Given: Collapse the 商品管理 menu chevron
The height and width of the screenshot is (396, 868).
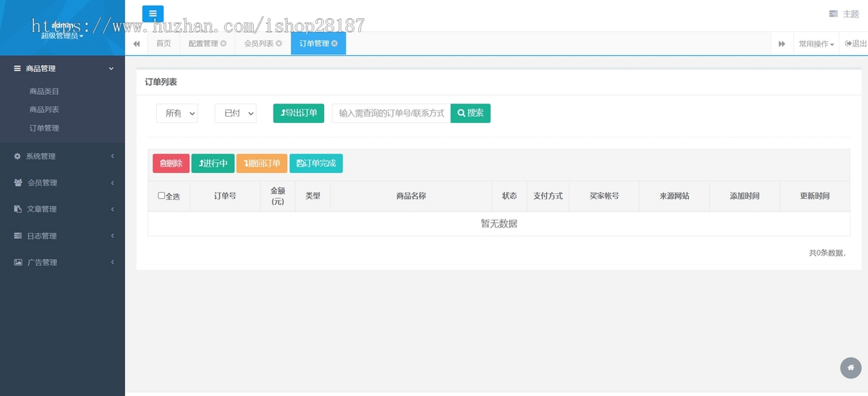Looking at the screenshot, I should tap(111, 69).
